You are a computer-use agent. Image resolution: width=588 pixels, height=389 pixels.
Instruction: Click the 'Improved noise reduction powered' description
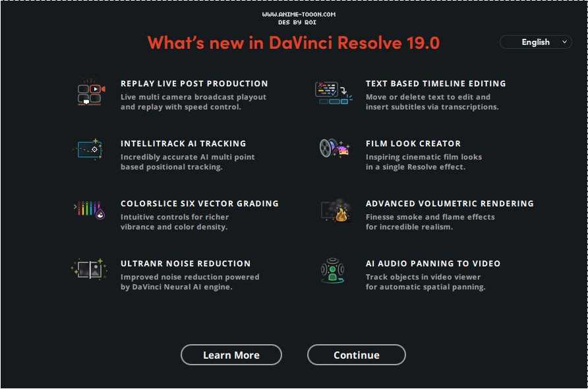tap(190, 277)
